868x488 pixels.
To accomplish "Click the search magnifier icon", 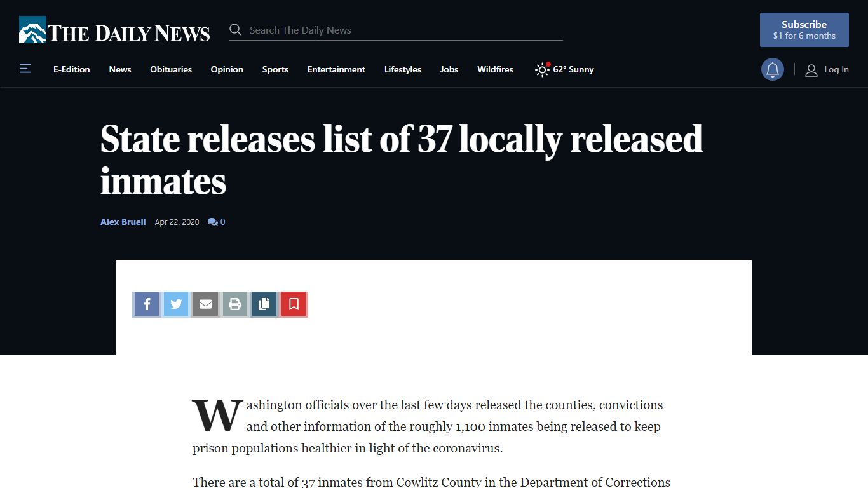I will click(236, 30).
